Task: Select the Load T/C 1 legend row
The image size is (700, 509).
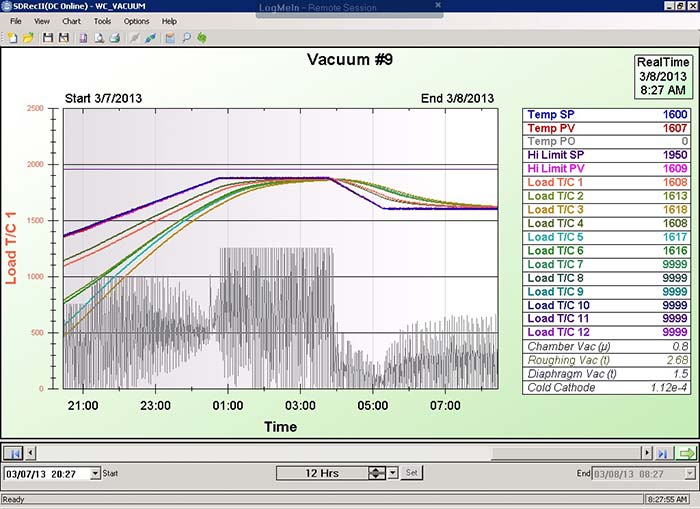Action: coord(606,182)
